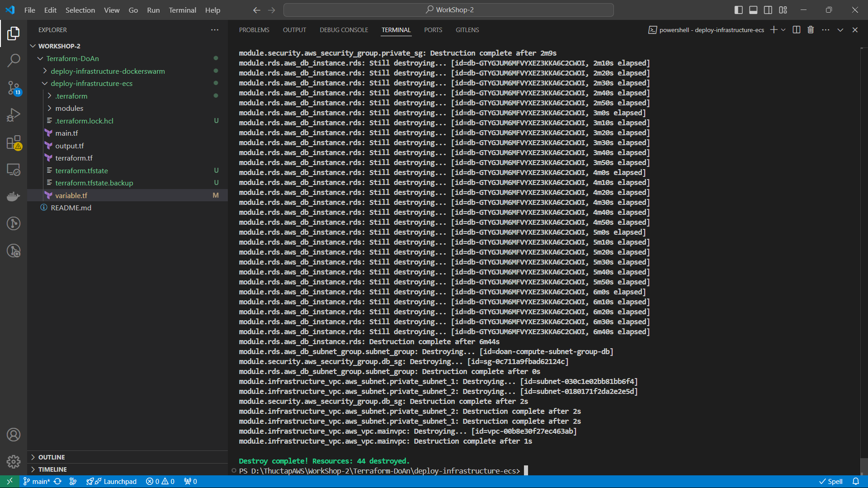This screenshot has width=868, height=488.
Task: Open Customize Layout options
Action: (783, 10)
